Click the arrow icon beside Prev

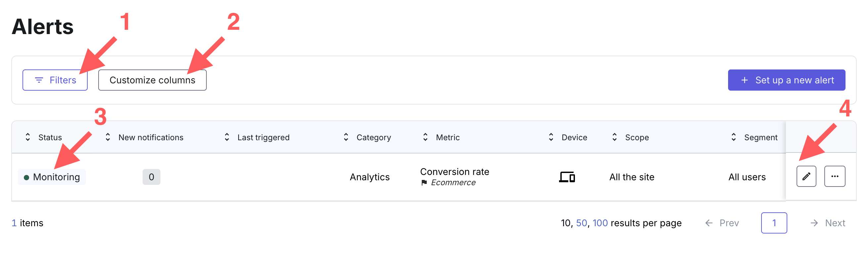coord(709,223)
